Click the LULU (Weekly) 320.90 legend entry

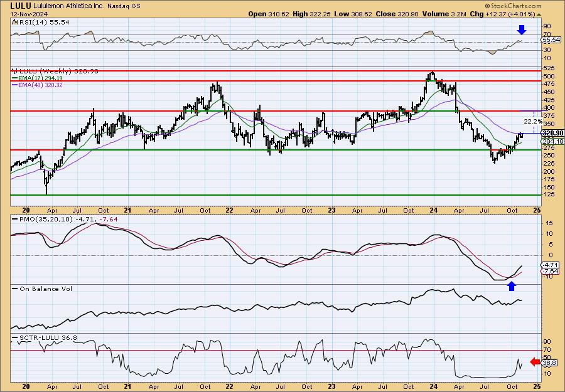point(58,71)
